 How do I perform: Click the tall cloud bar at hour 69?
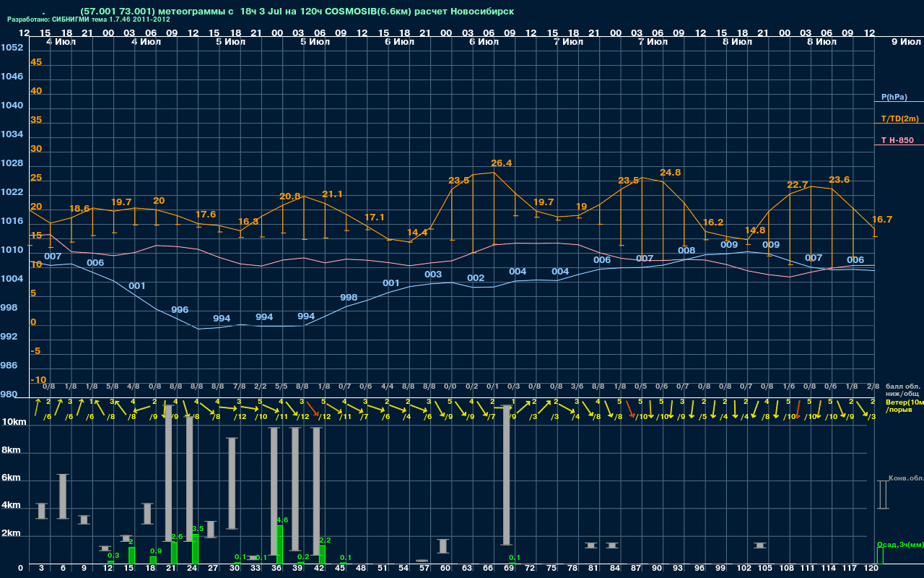click(507, 475)
